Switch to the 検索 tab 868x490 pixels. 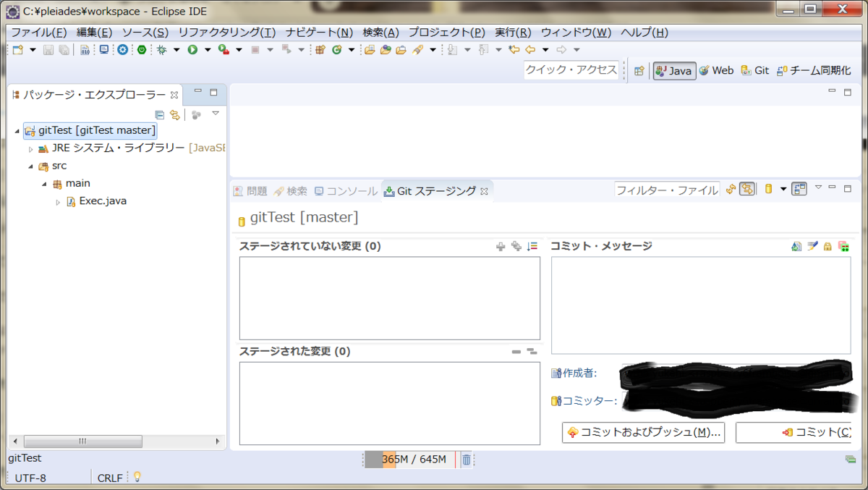[291, 191]
